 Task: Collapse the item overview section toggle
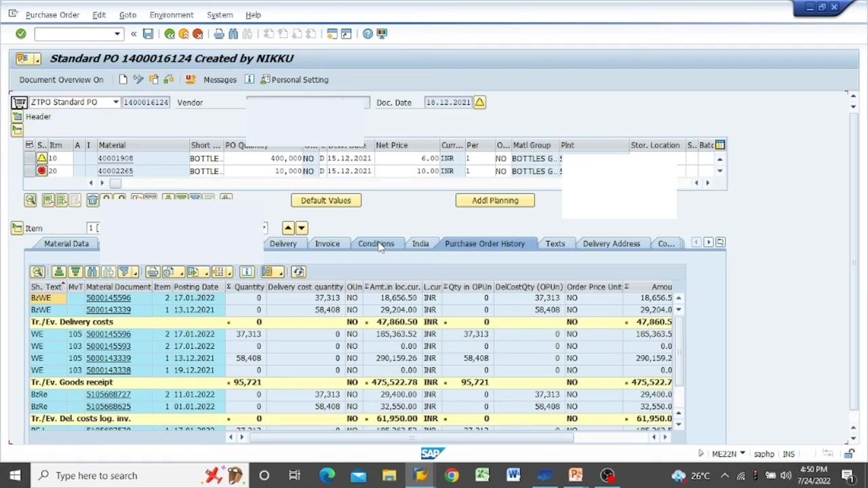click(17, 129)
